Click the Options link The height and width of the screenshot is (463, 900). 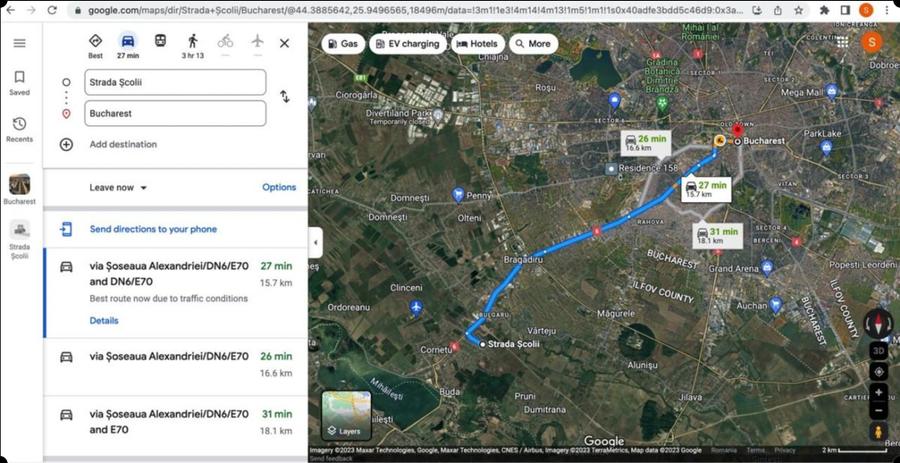click(279, 187)
